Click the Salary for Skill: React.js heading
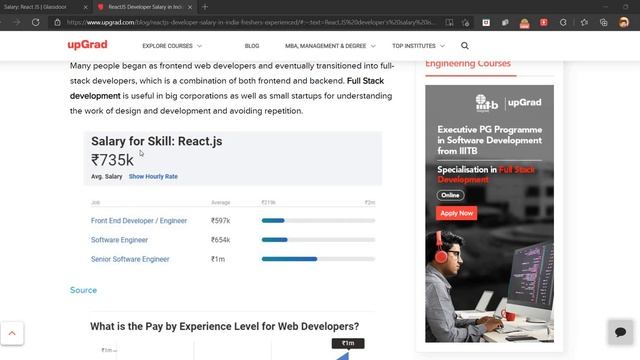The height and width of the screenshot is (360, 640). pos(157,141)
